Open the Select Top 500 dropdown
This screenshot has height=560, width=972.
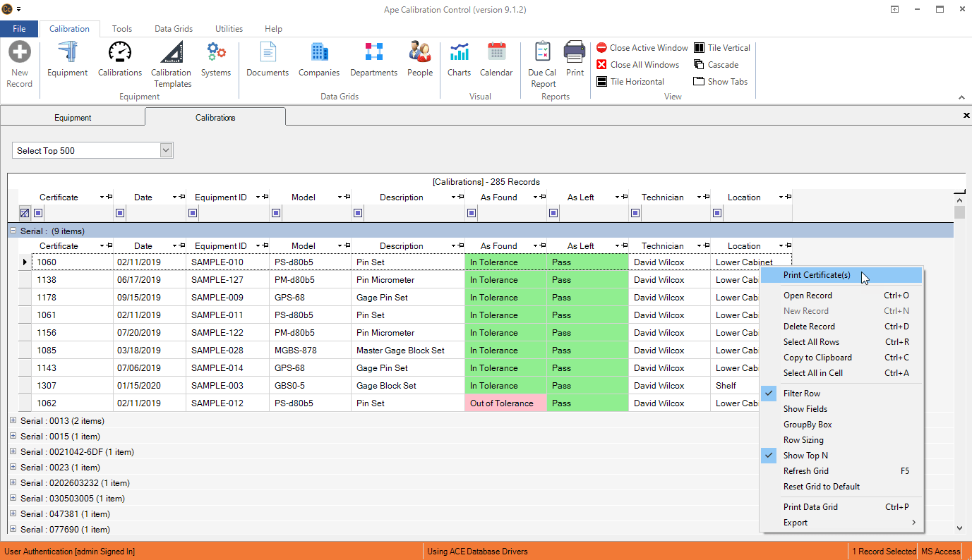pos(167,150)
